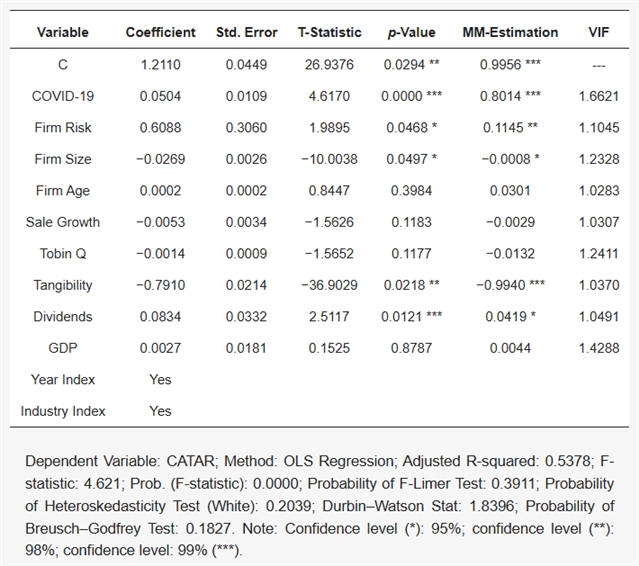Click the Std. Error column header
The height and width of the screenshot is (566, 639).
(246, 33)
